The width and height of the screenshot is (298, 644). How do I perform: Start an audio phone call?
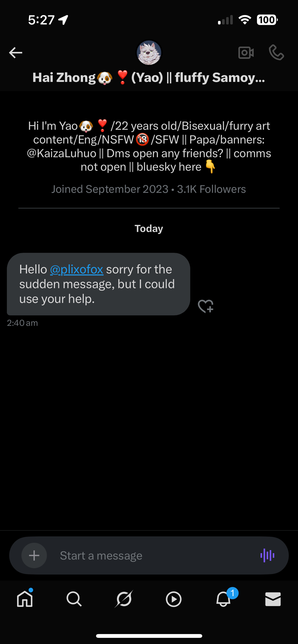[x=276, y=52]
